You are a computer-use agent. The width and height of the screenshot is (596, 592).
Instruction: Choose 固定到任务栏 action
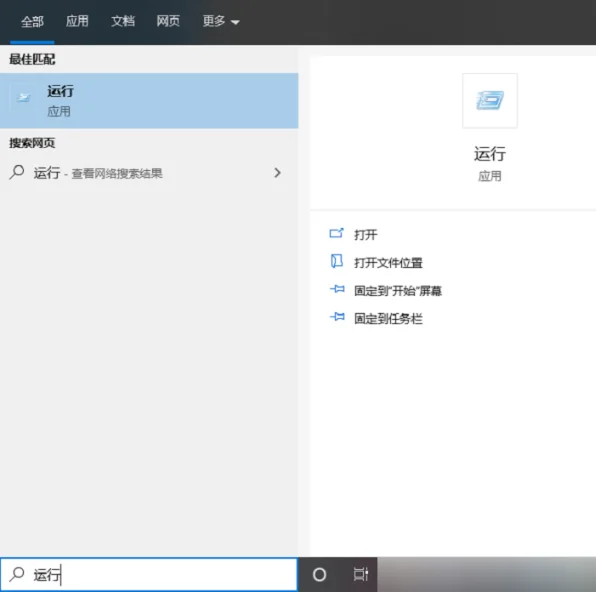pos(388,319)
